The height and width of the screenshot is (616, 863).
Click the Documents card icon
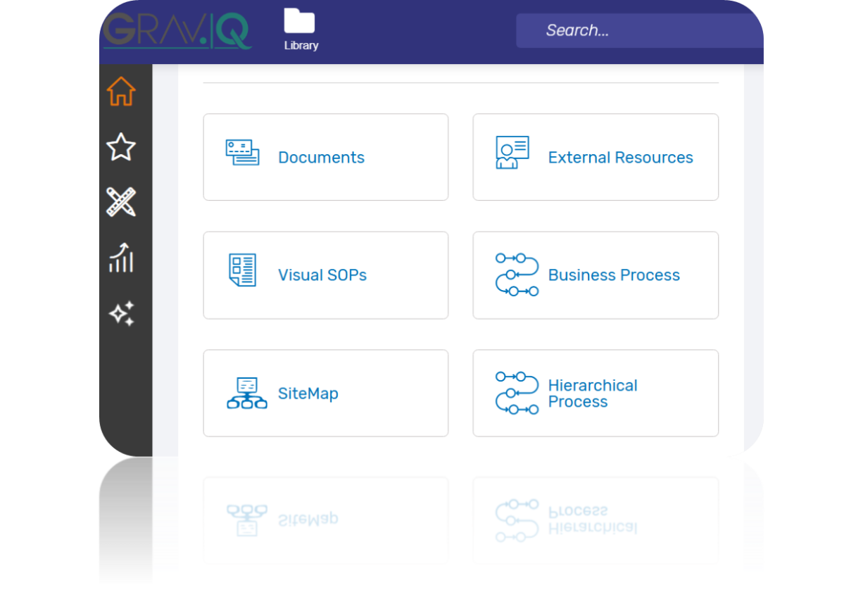coord(243,151)
